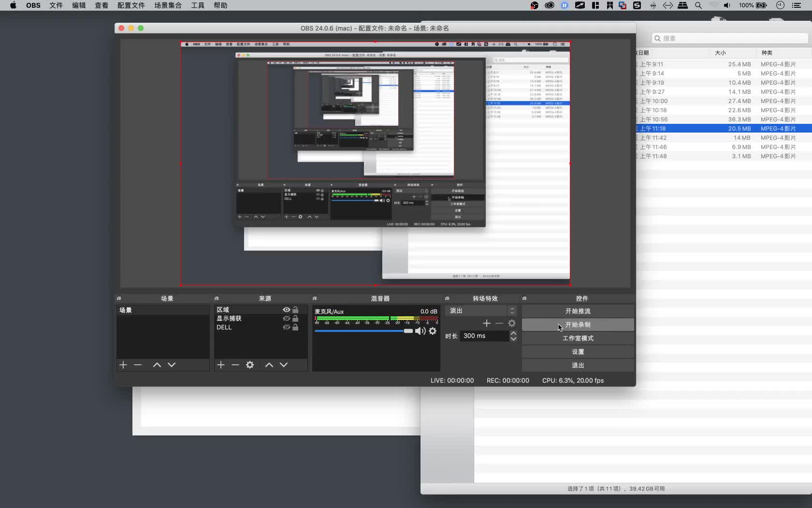Viewport: 812px width, 508px height.
Task: Open 编辑 menu
Action: click(79, 5)
